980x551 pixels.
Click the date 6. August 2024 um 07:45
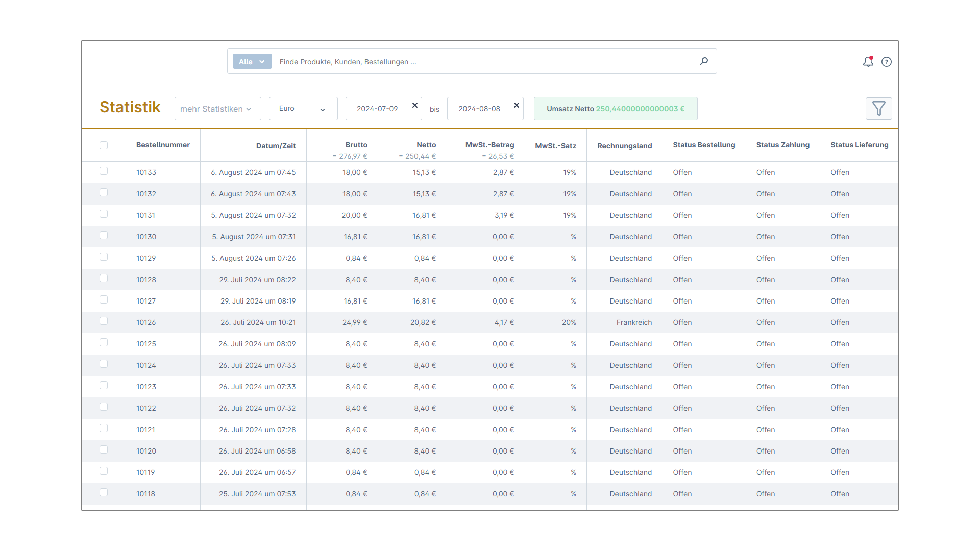[253, 172]
